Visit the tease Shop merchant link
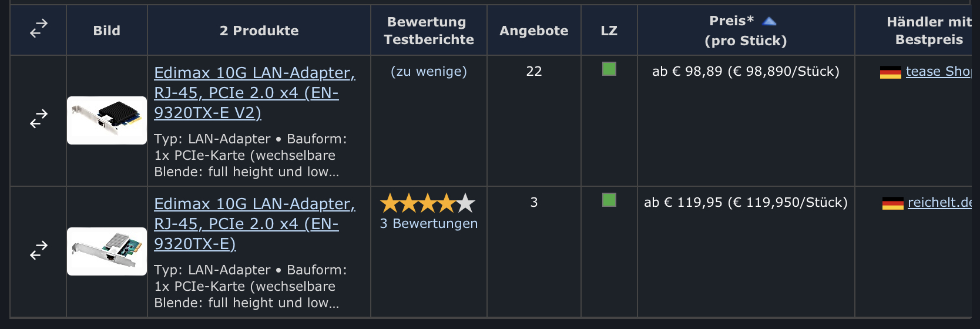Screen dimensions: 980x329 coord(938,72)
